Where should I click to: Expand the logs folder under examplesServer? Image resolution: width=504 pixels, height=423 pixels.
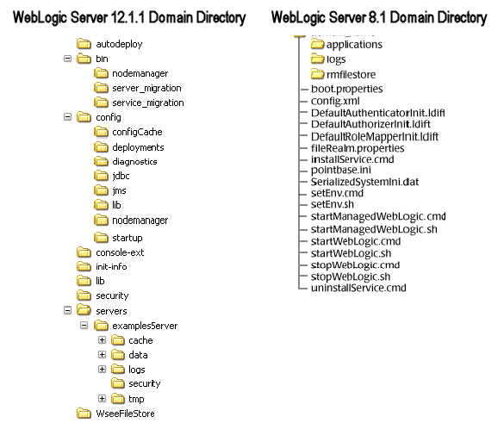102,369
